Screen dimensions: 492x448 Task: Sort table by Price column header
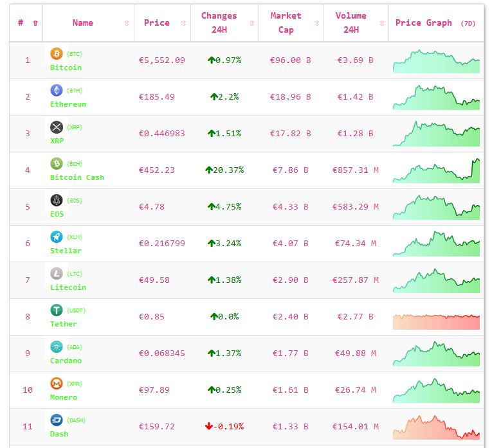click(157, 22)
